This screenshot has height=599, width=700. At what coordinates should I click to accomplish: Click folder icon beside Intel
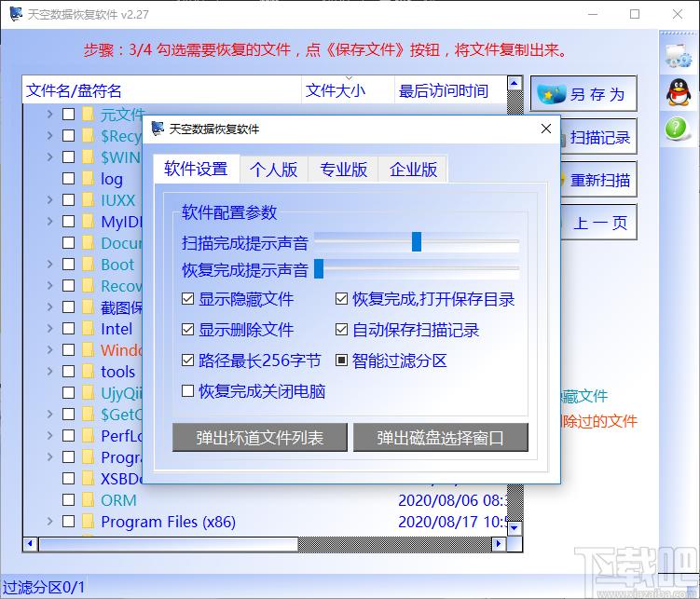[88, 328]
